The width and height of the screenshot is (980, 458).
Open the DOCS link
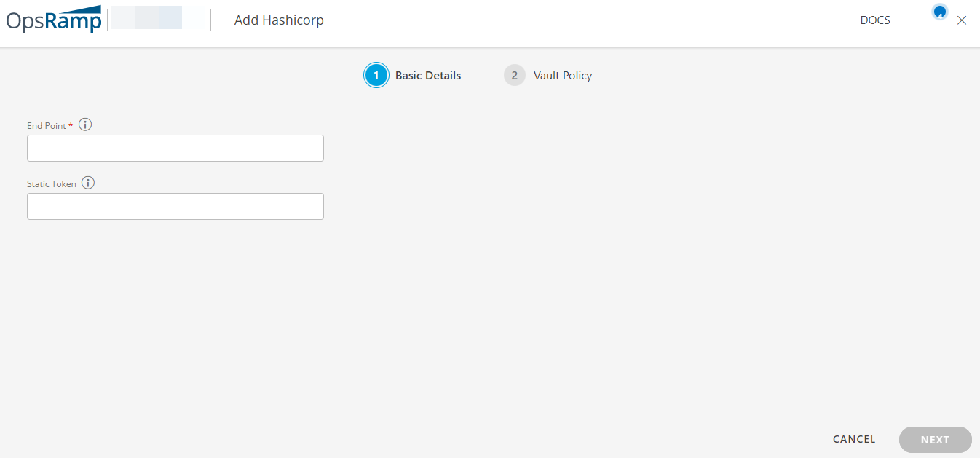point(875,20)
